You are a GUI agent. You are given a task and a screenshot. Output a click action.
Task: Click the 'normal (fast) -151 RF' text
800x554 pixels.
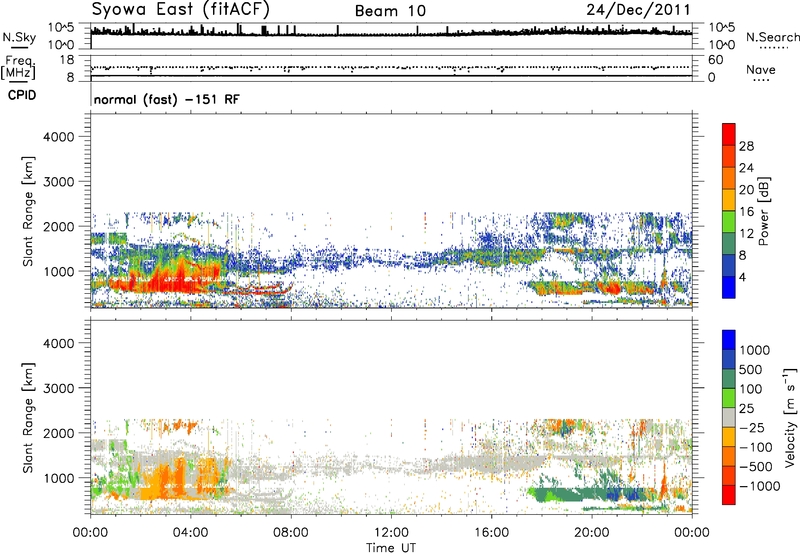(166, 99)
